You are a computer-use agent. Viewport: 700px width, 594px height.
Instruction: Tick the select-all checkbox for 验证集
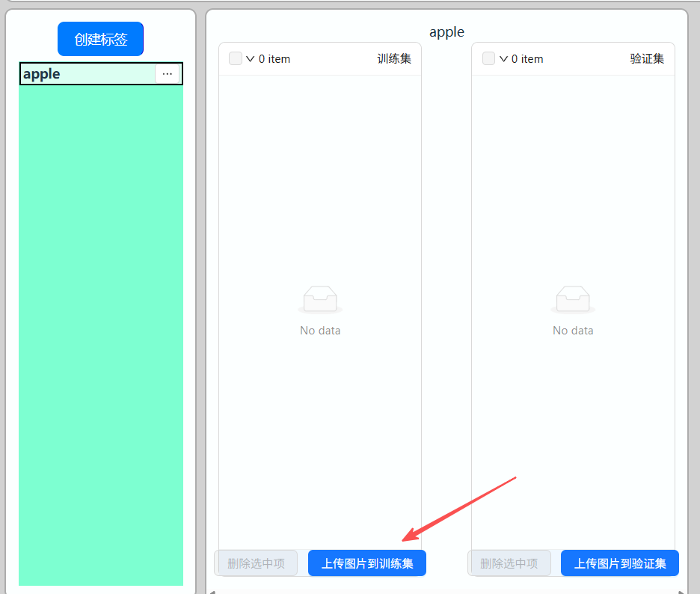[x=488, y=58]
